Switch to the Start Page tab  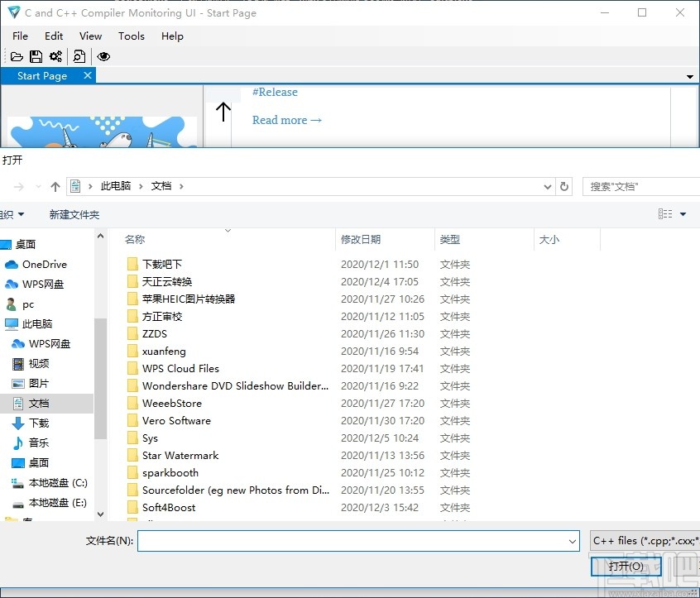click(41, 75)
